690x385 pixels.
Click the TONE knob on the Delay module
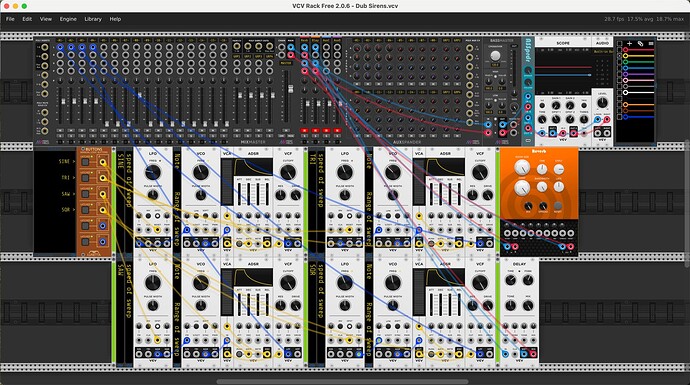510,305
